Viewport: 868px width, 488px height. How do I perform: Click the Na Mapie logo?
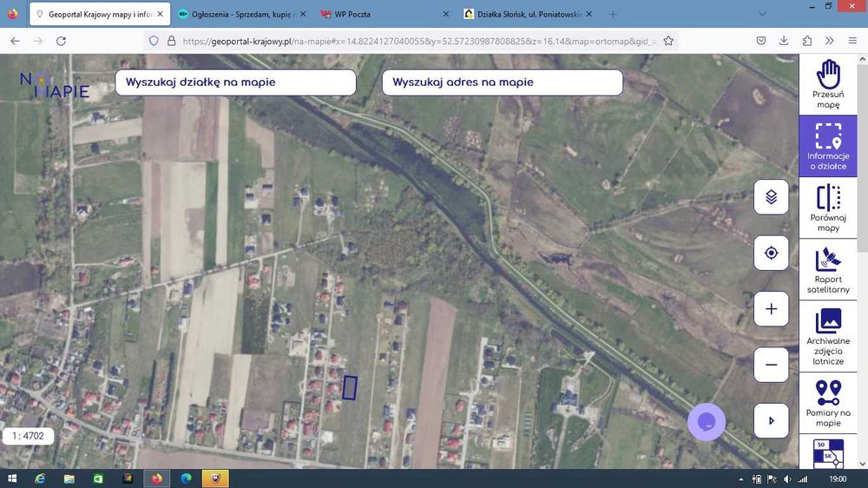(x=54, y=85)
